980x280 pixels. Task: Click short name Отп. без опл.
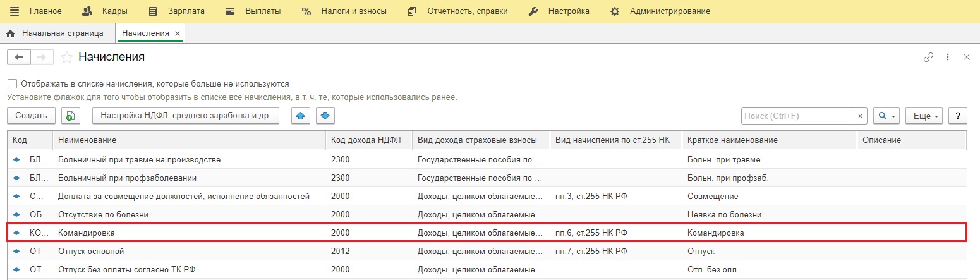[x=770, y=269]
